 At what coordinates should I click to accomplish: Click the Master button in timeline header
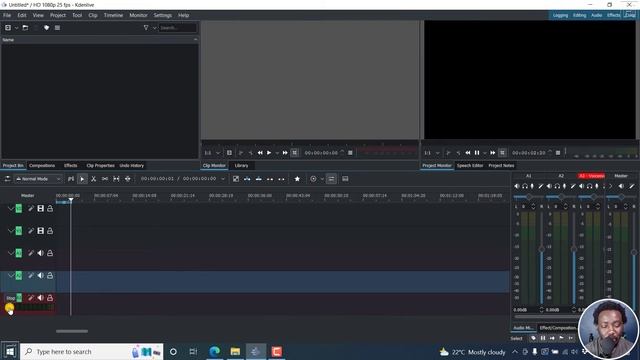28,196
